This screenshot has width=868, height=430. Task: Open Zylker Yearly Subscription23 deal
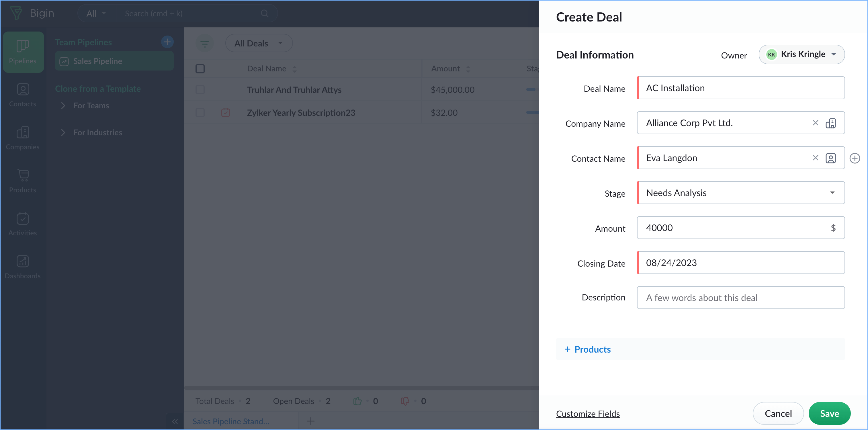301,113
